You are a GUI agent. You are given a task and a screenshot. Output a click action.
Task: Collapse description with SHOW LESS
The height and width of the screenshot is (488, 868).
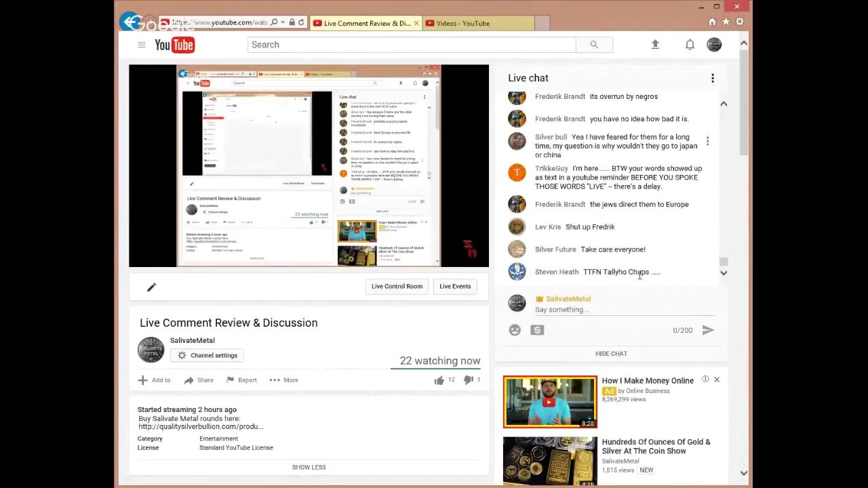point(309,467)
